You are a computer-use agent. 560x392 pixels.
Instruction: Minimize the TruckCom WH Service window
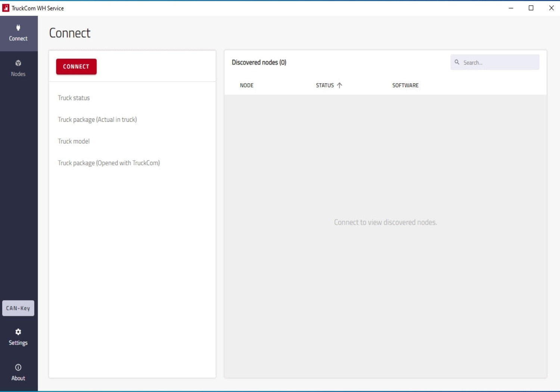[x=511, y=8]
